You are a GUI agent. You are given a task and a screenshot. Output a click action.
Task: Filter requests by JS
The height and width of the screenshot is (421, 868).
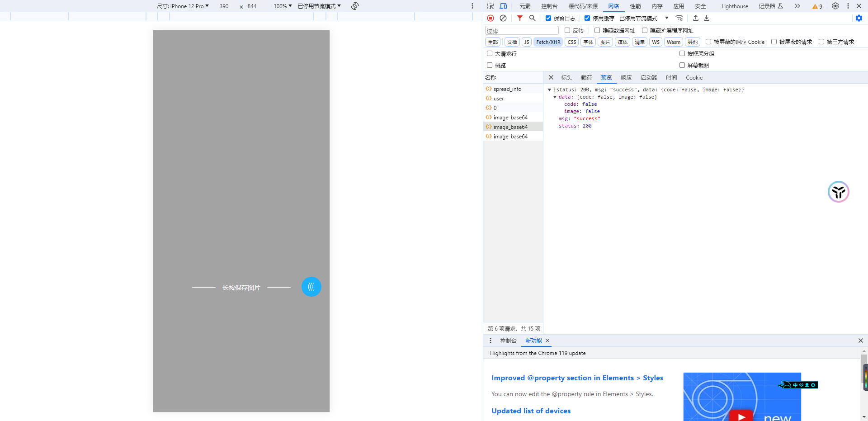(526, 42)
